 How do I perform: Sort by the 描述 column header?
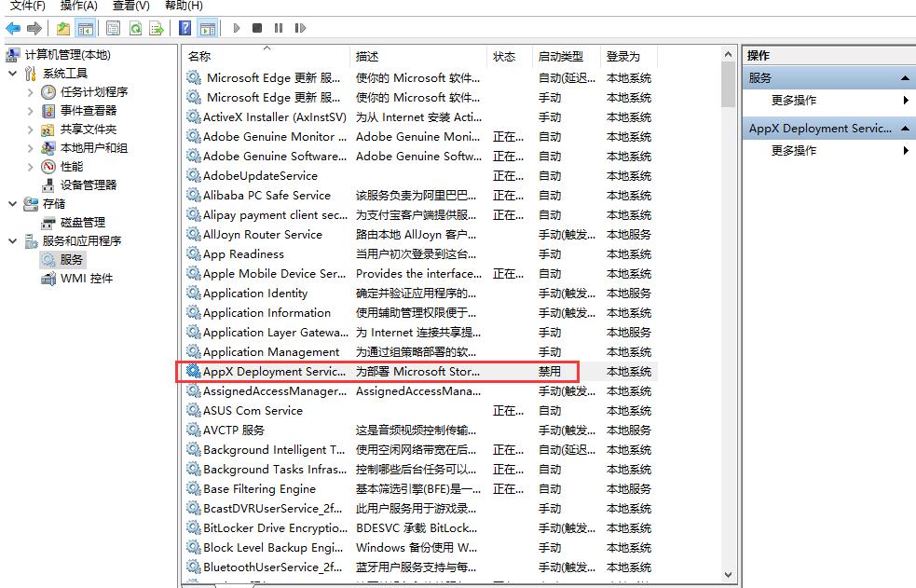pos(418,56)
